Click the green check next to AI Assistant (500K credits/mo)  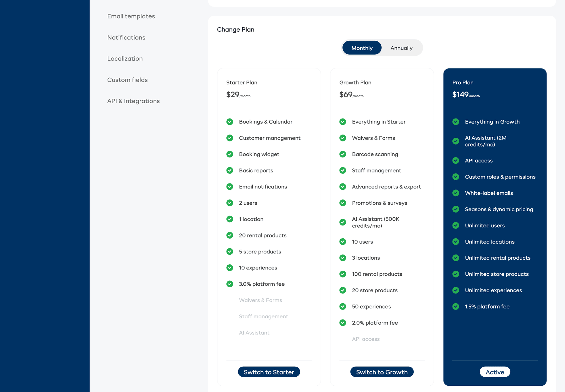[343, 222]
